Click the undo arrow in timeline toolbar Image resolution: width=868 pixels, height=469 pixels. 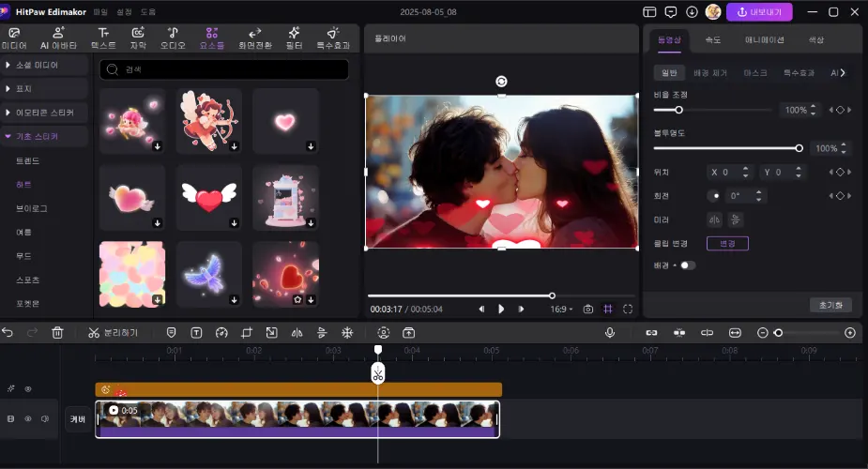(x=8, y=332)
